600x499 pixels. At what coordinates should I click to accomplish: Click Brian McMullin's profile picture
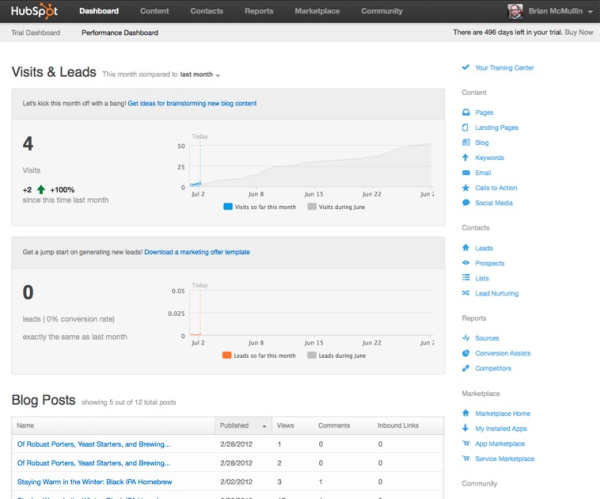click(x=515, y=11)
